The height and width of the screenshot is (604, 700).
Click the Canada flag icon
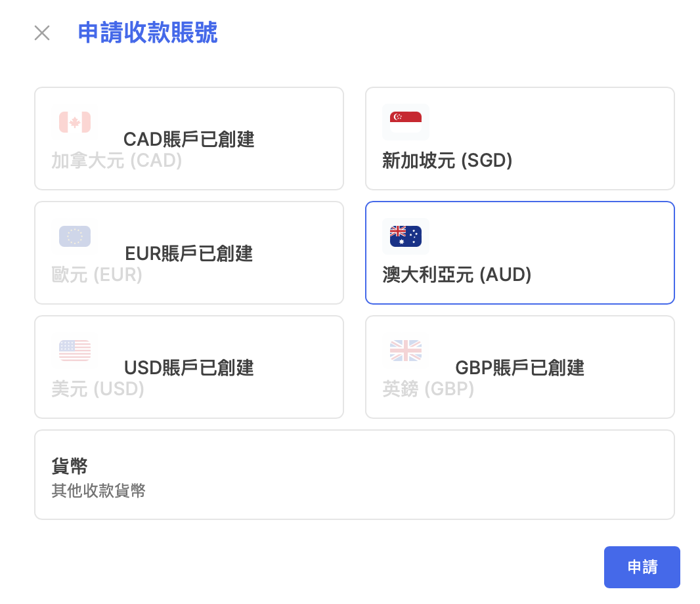tap(75, 122)
